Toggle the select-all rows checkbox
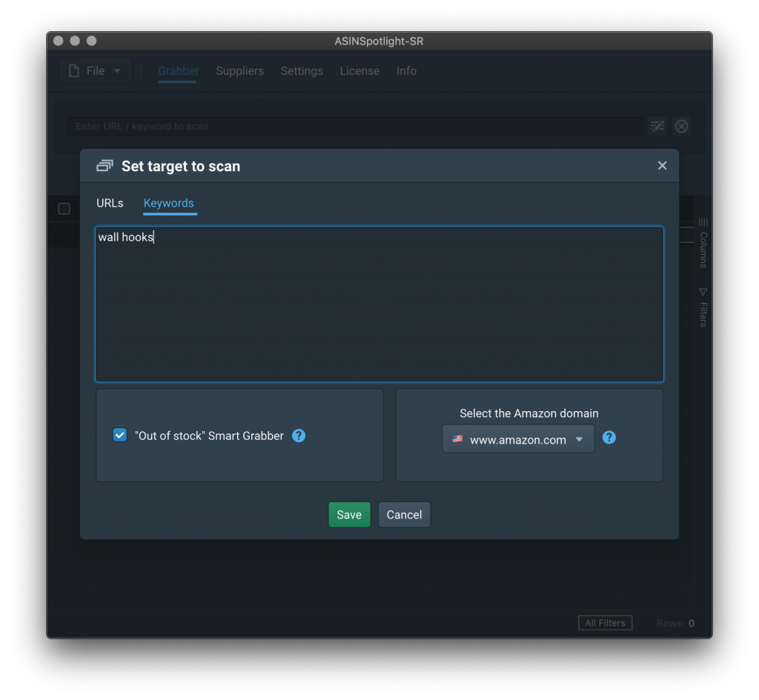 64,209
